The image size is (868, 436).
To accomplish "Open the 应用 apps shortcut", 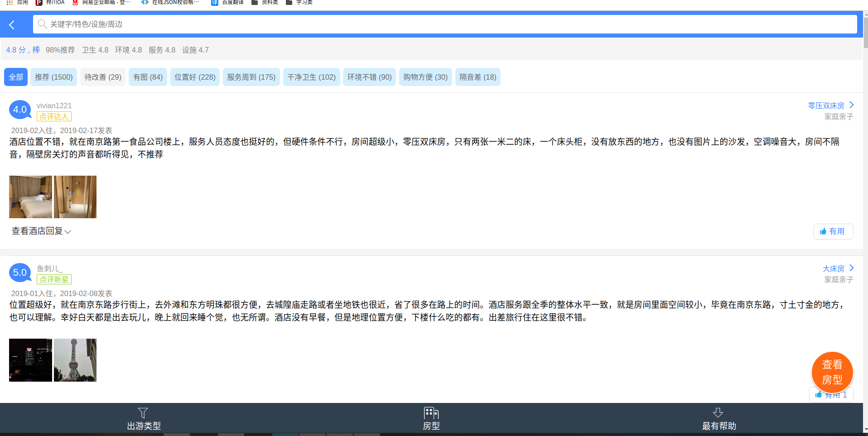I will tap(17, 2).
